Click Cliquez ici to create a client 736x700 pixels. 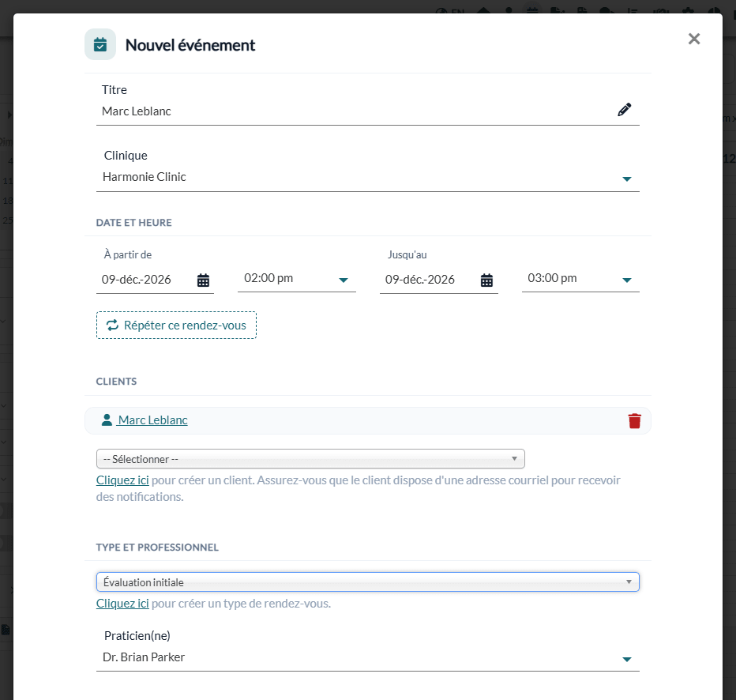click(122, 480)
